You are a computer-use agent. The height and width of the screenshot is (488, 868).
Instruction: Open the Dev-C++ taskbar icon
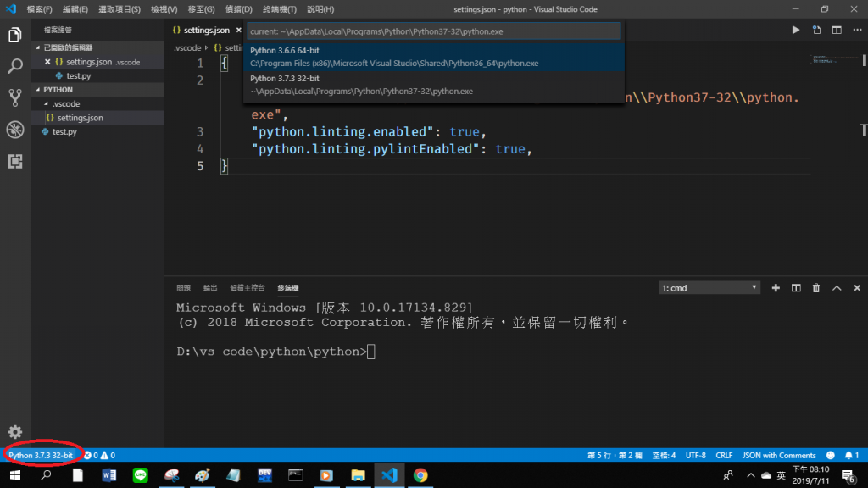264,475
